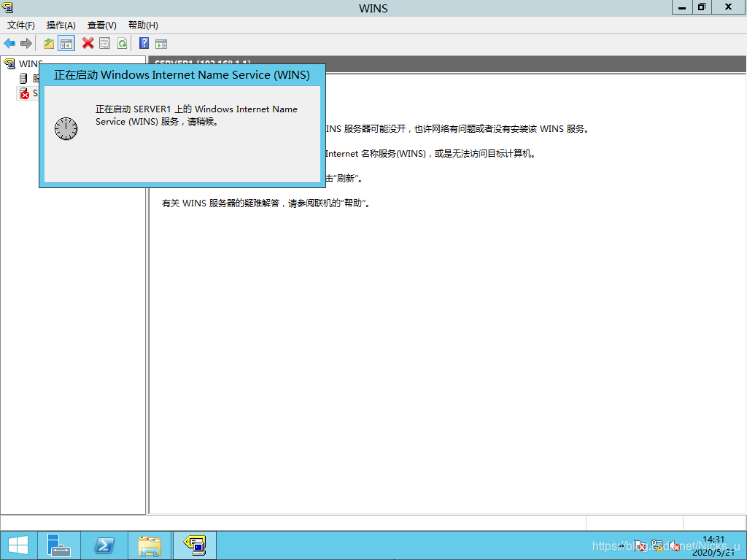Select the SERVER1 node with red error icon

(27, 93)
